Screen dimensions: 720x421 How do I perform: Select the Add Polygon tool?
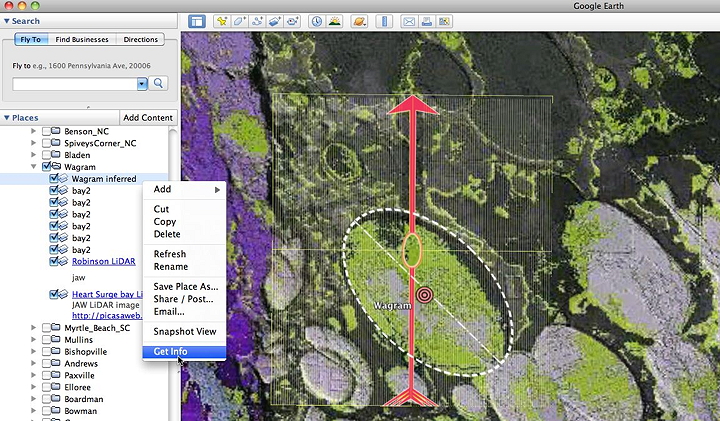[241, 20]
